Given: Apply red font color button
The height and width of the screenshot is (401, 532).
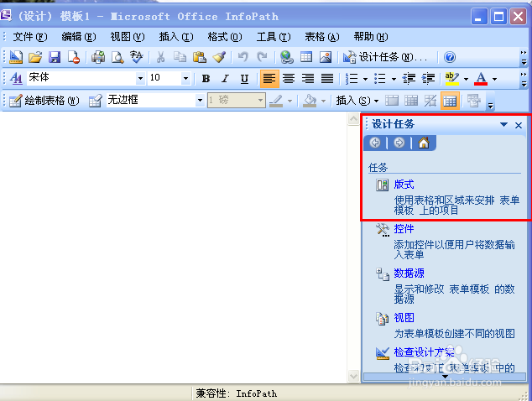Looking at the screenshot, I should tap(481, 79).
